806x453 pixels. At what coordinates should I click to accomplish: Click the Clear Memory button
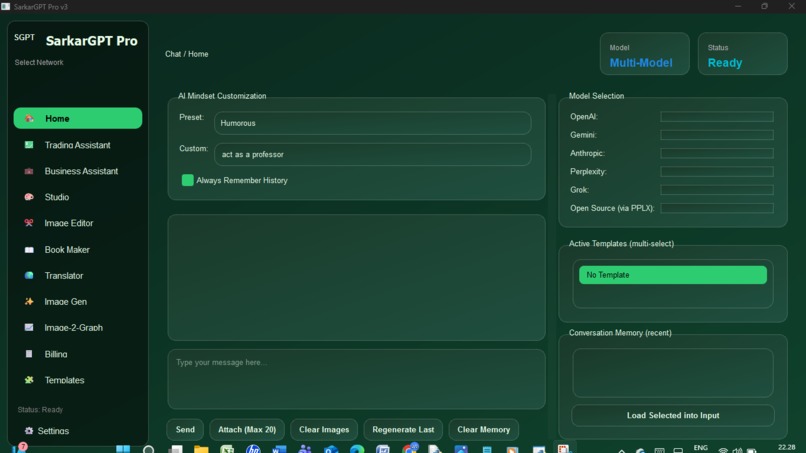coord(484,429)
